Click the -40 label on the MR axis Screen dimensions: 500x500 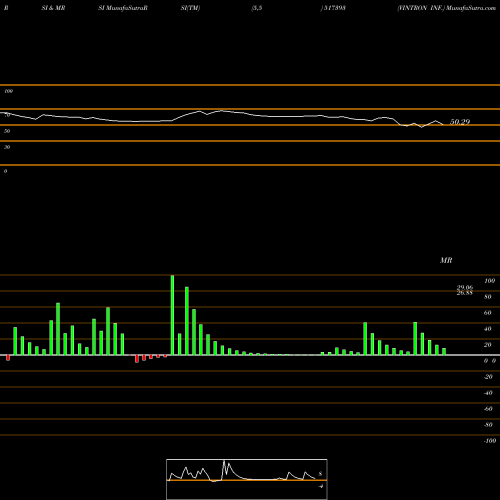(488, 393)
